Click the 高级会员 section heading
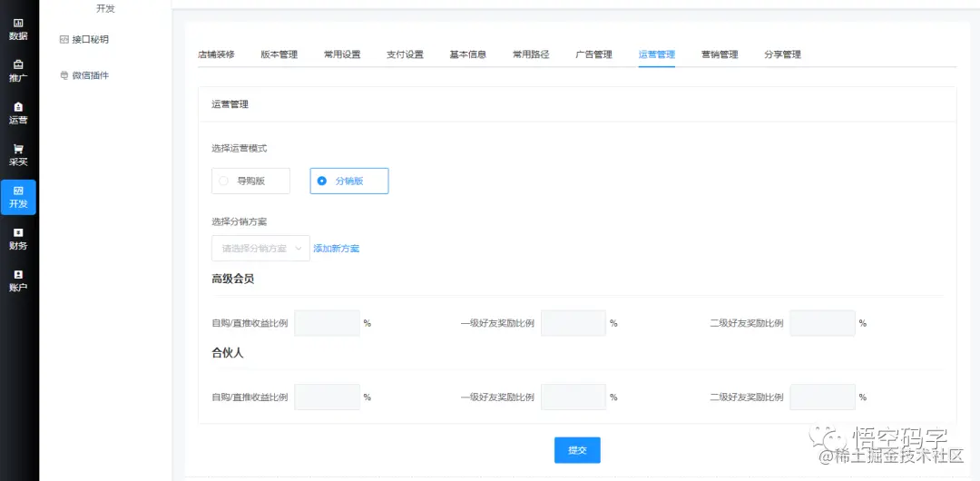The image size is (980, 481). point(233,279)
